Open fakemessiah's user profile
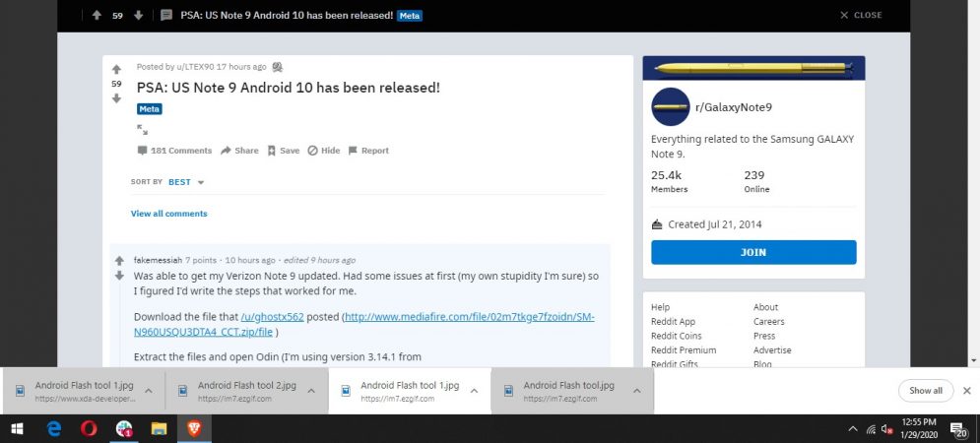The image size is (980, 443). tap(159, 260)
